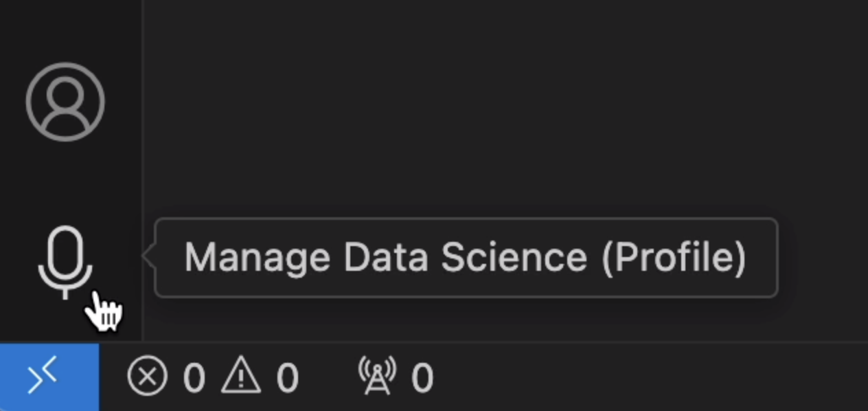
Task: Click the status bar warnings area
Action: [264, 376]
